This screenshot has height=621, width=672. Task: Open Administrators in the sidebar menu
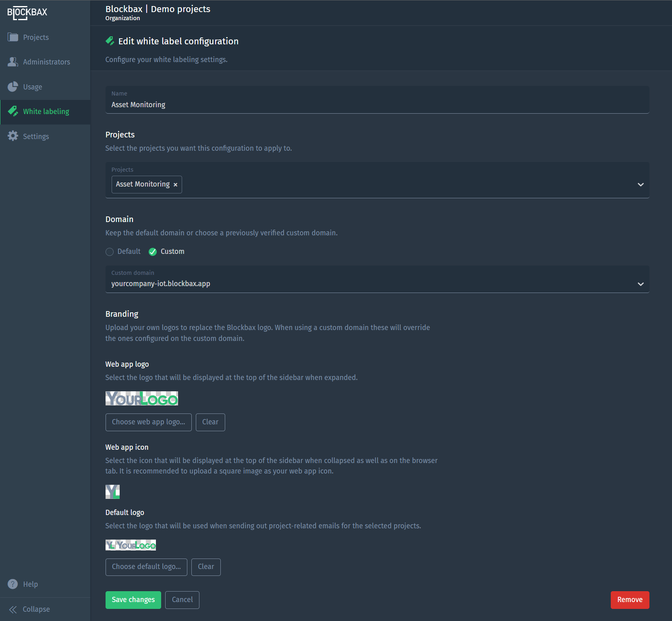pos(46,62)
